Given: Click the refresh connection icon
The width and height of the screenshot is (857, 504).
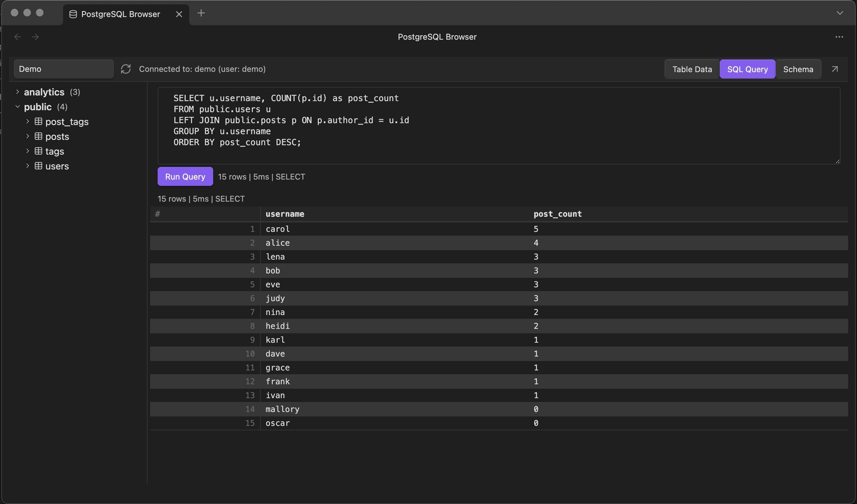Looking at the screenshot, I should tap(126, 69).
